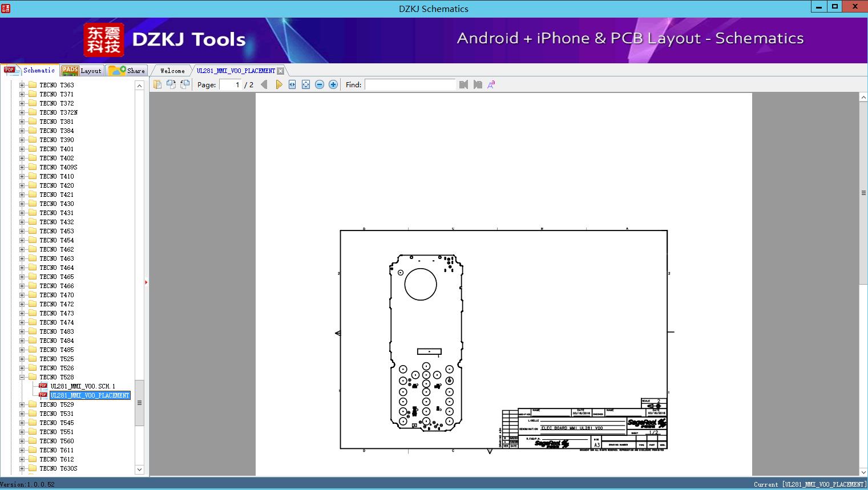Click the tree panel scroll down arrow
868x490 pixels.
click(139, 469)
